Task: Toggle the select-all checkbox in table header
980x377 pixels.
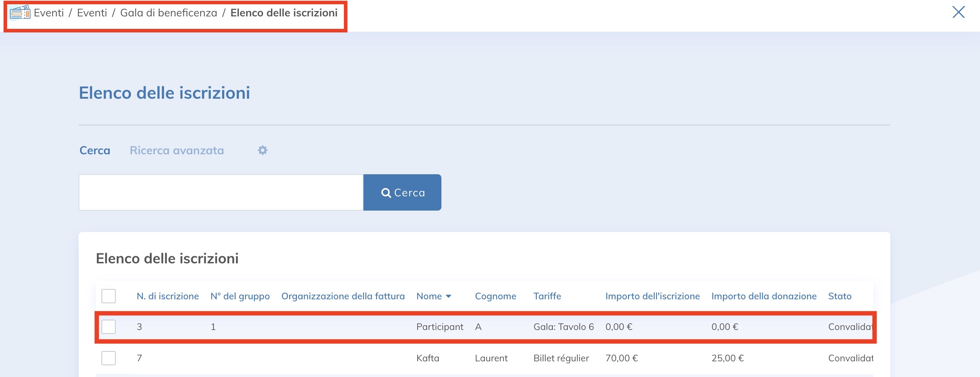Action: pos(109,296)
